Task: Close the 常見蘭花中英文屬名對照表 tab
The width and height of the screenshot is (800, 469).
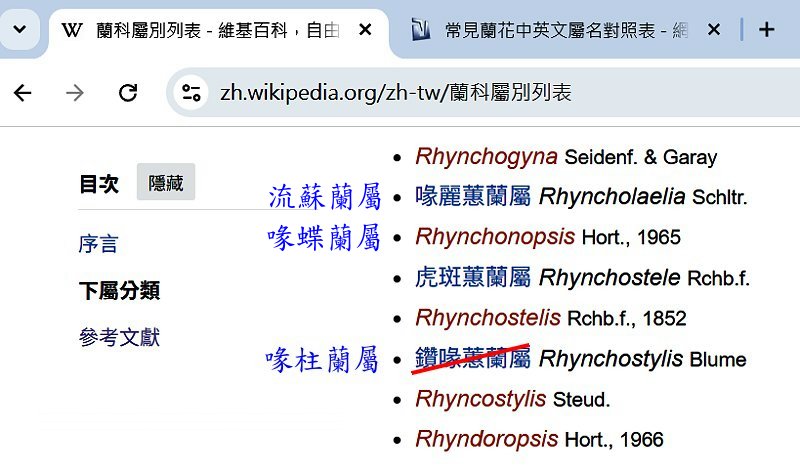Action: pos(713,30)
